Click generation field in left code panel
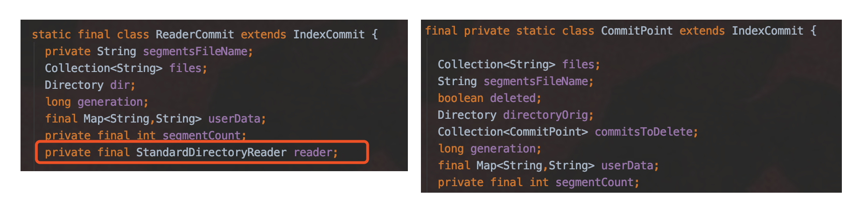Image resolution: width=868 pixels, height=217 pixels. tap(110, 102)
